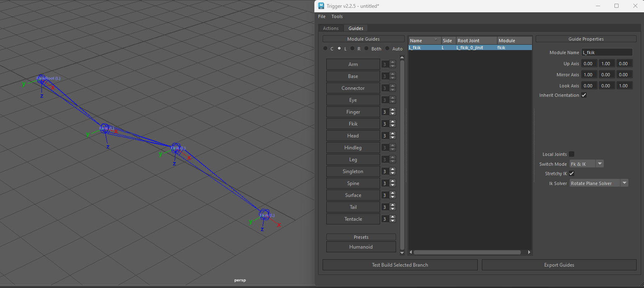Click the Up Axis Y value field
Image resolution: width=644 pixels, height=288 pixels.
pos(606,64)
